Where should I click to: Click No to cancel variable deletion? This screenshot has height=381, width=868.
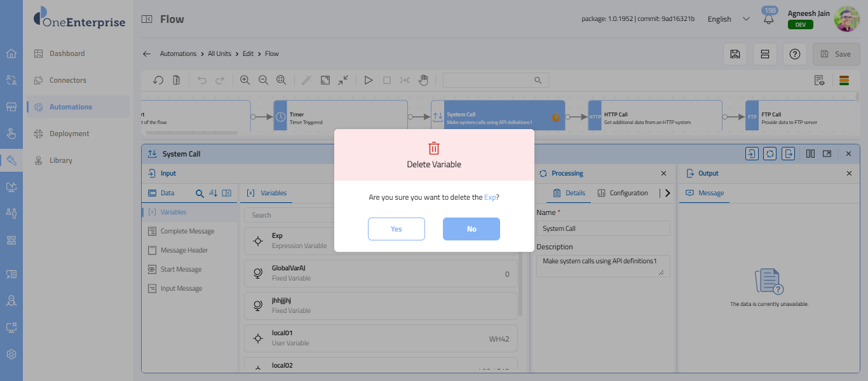(471, 229)
